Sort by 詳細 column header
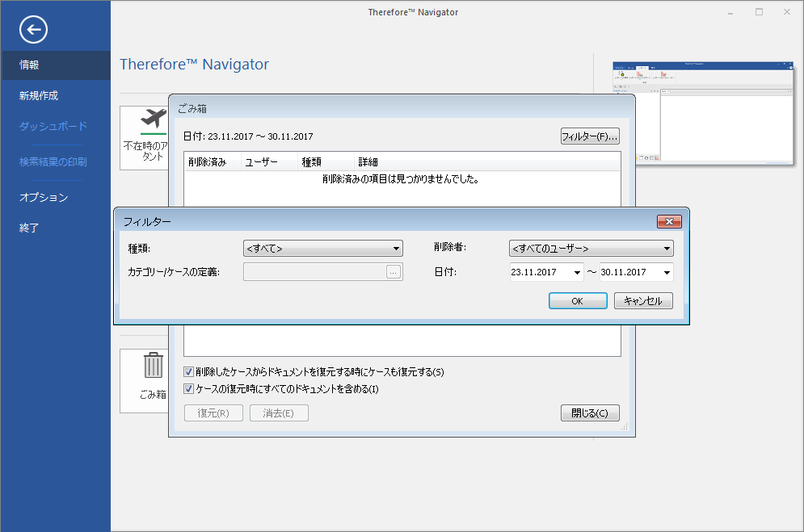 [486, 161]
